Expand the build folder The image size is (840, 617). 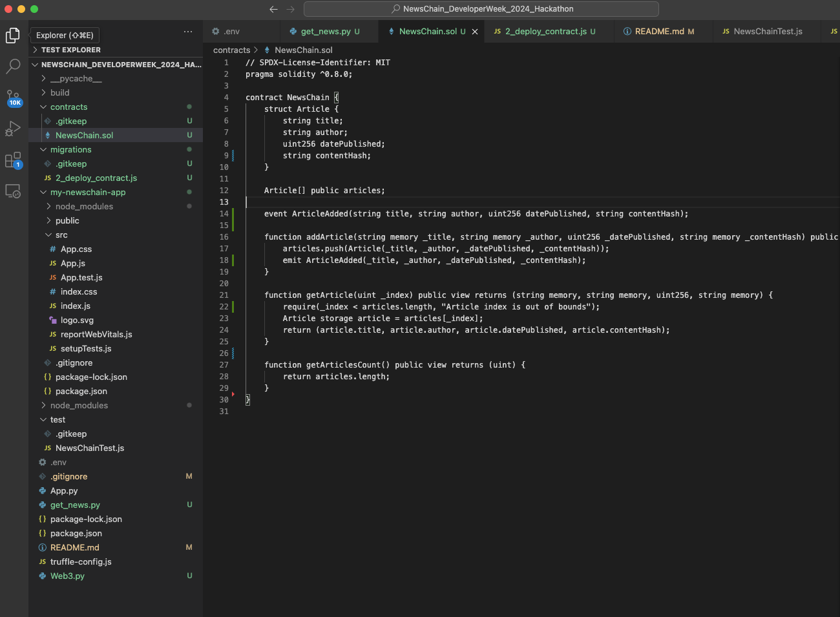click(x=59, y=93)
